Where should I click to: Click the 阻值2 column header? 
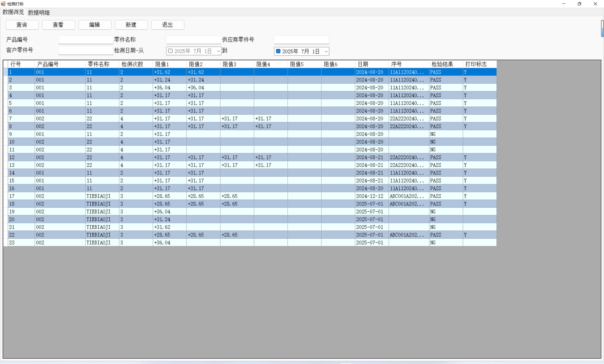pyautogui.click(x=203, y=64)
